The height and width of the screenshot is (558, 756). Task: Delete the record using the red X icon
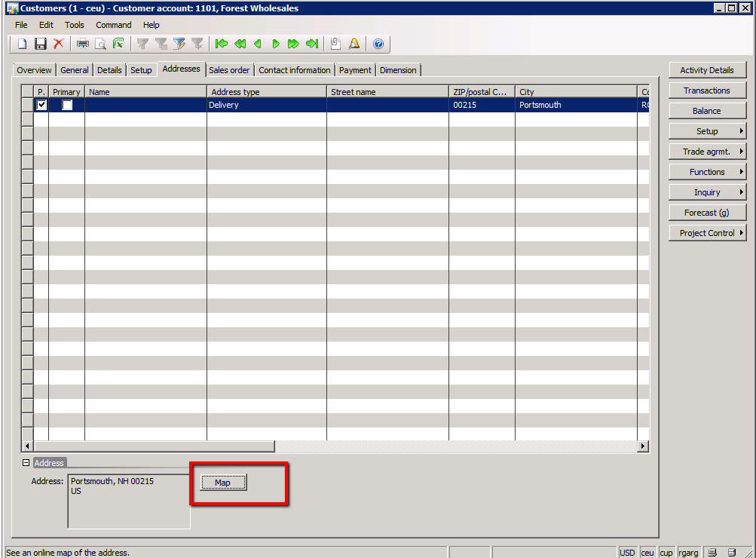click(58, 44)
